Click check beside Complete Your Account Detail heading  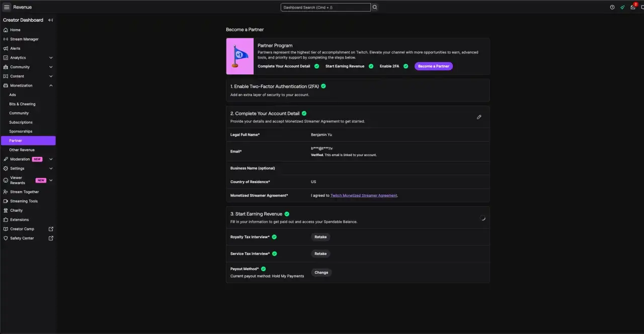pyautogui.click(x=304, y=113)
